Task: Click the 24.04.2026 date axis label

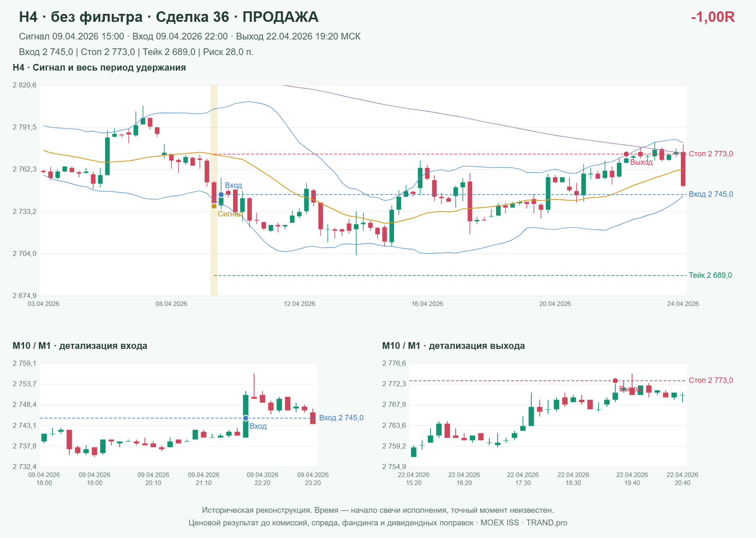Action: click(683, 304)
